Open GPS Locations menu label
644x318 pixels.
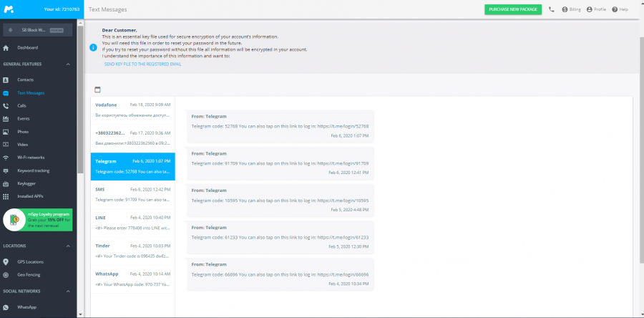[x=30, y=261]
